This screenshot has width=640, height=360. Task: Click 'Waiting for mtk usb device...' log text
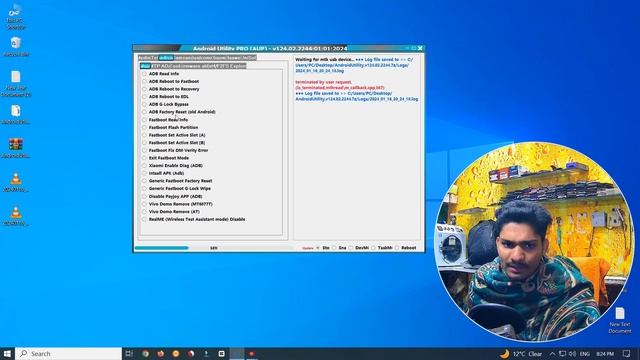(324, 60)
